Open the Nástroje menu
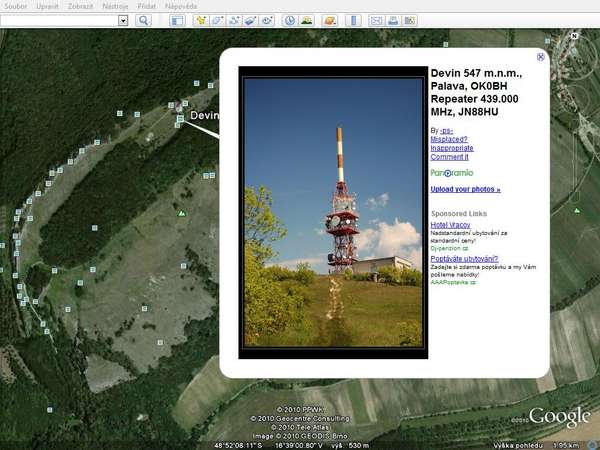Viewport: 600px width, 450px height. [115, 6]
